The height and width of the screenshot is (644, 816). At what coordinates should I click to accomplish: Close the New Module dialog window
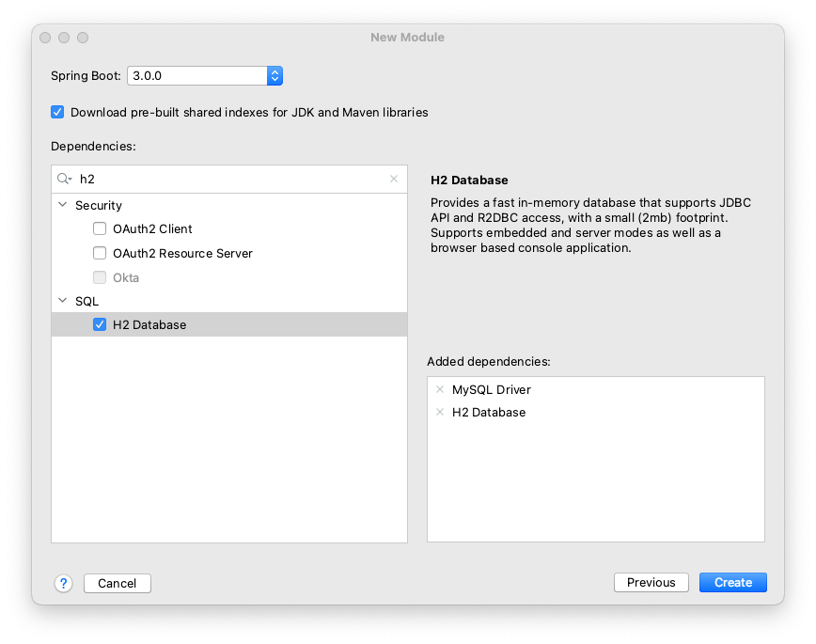[x=45, y=38]
